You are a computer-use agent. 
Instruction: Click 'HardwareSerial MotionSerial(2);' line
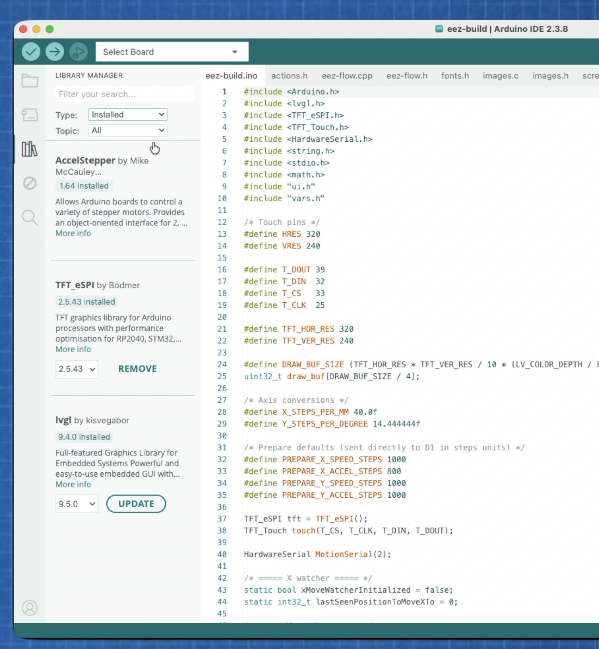coord(318,554)
